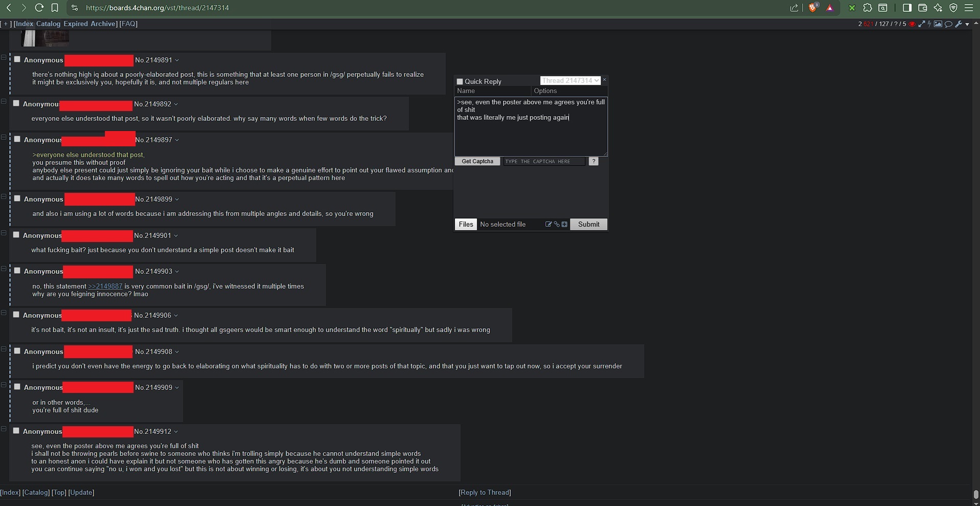This screenshot has width=980, height=506.
Task: Go back to the previous page
Action: click(x=9, y=8)
